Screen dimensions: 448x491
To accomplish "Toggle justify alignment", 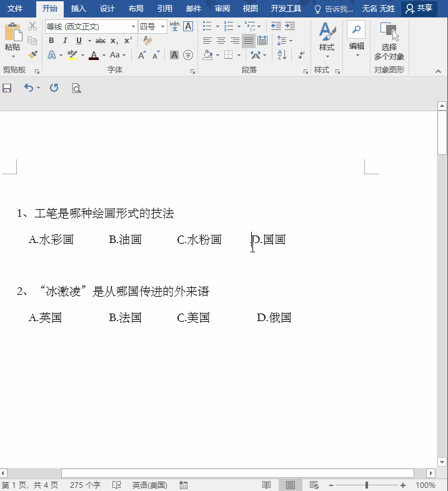I will pyautogui.click(x=249, y=41).
